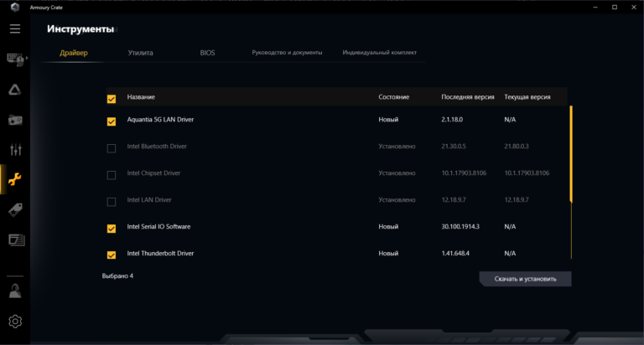Open the hamburger menu in the sidebar

click(x=15, y=28)
